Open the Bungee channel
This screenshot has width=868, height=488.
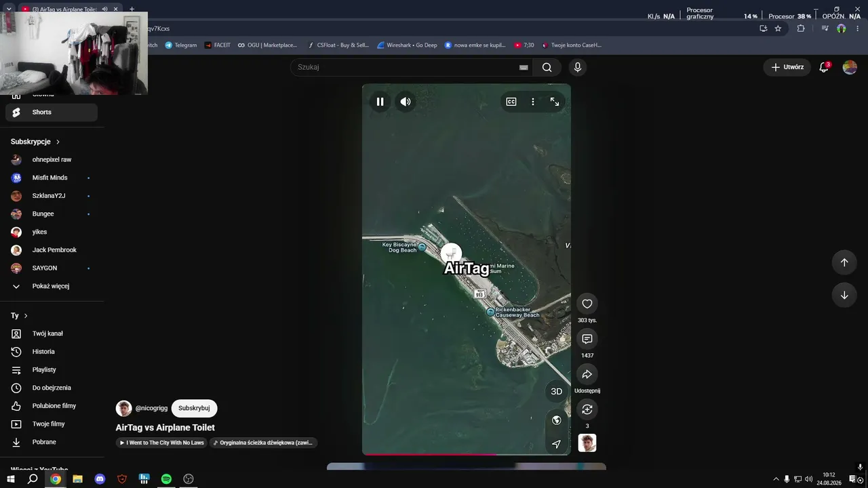coord(52,213)
